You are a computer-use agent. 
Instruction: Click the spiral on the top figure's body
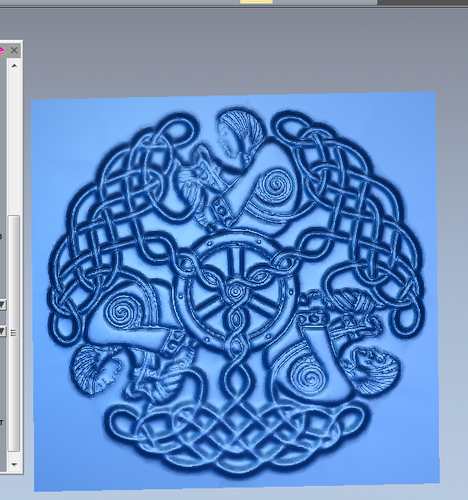click(x=275, y=185)
